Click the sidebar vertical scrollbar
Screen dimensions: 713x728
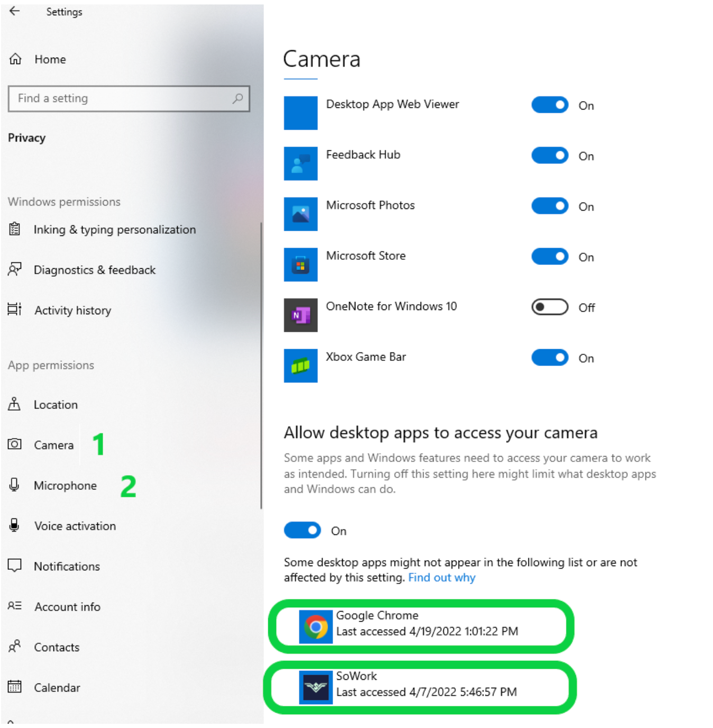[261, 365]
